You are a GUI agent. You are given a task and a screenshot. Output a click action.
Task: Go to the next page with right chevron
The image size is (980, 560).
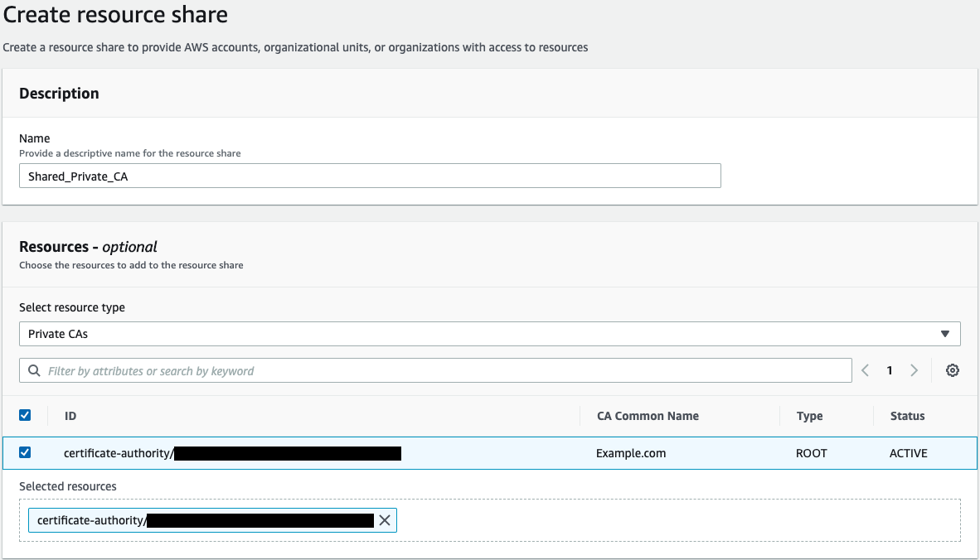(x=915, y=370)
